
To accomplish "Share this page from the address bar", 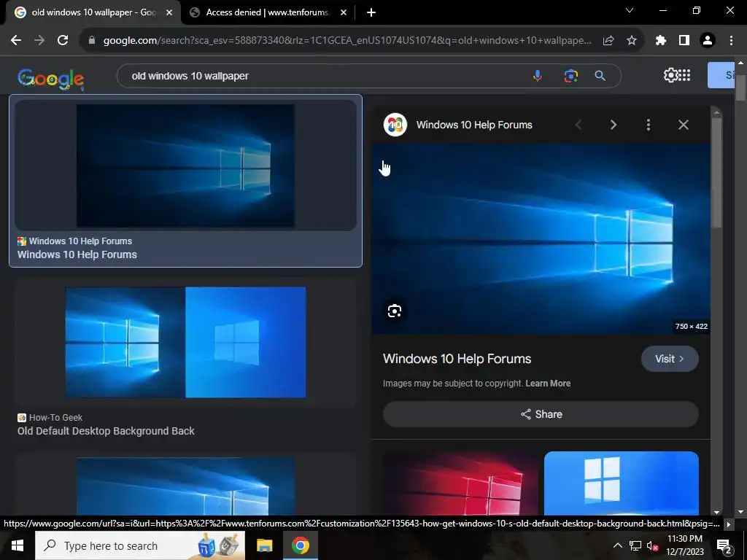I will [608, 41].
